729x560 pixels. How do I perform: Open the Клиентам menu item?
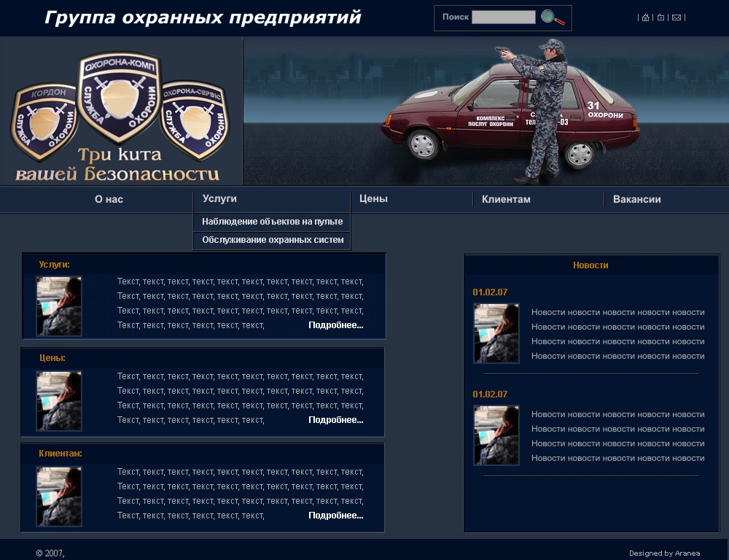coord(506,199)
